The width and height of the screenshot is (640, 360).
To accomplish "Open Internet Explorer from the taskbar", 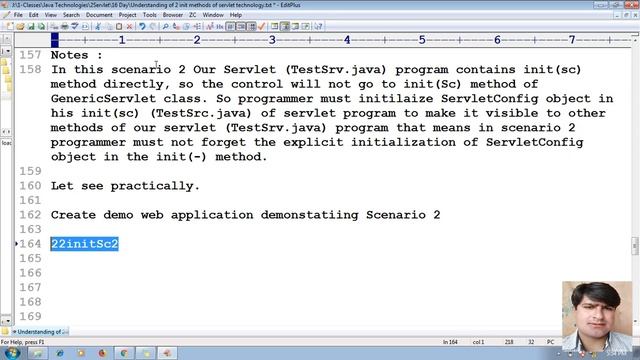I will coord(60,353).
